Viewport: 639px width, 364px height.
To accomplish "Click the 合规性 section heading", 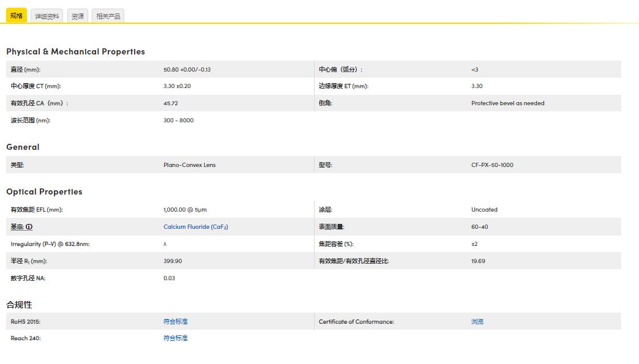I will coord(19,304).
